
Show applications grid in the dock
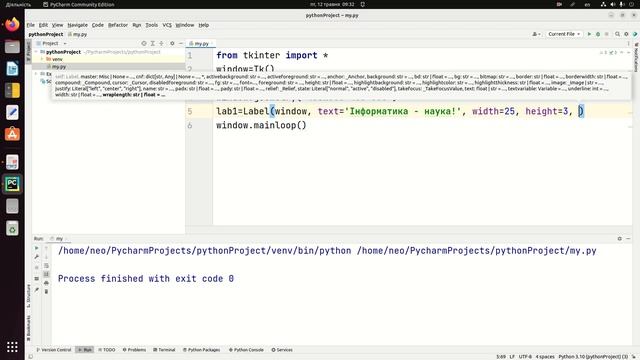[12, 347]
